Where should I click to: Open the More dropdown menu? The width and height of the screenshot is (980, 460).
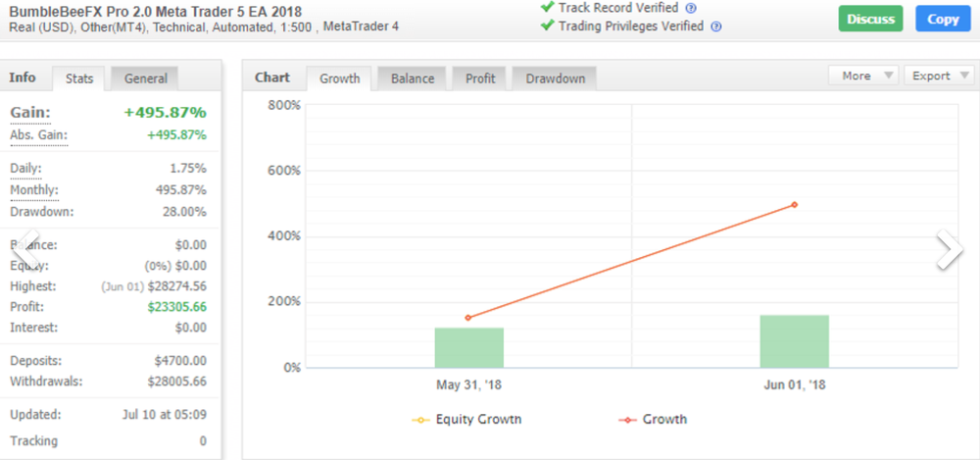(x=862, y=76)
